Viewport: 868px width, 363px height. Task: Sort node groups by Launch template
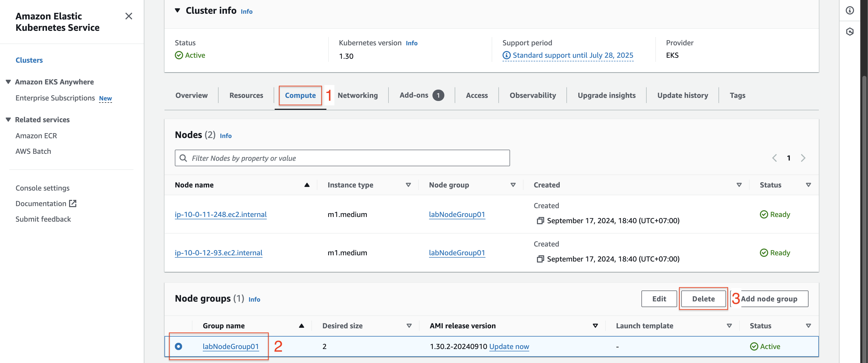pyautogui.click(x=730, y=326)
